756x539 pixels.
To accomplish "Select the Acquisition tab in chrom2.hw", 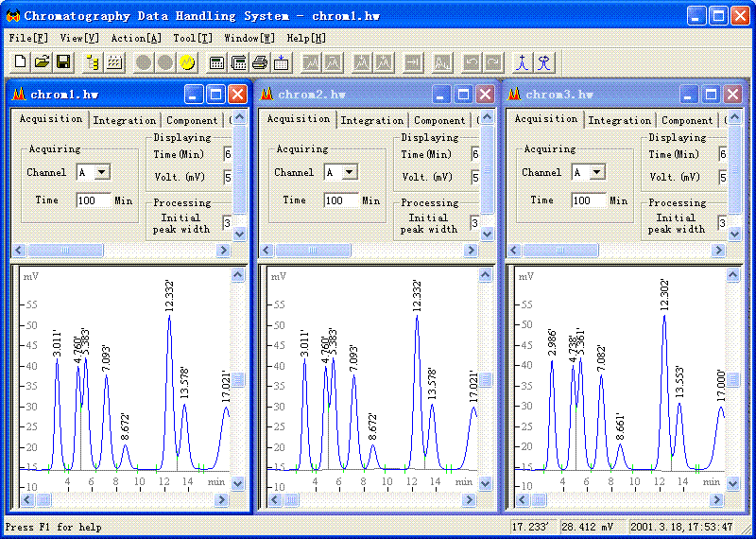I will click(299, 119).
